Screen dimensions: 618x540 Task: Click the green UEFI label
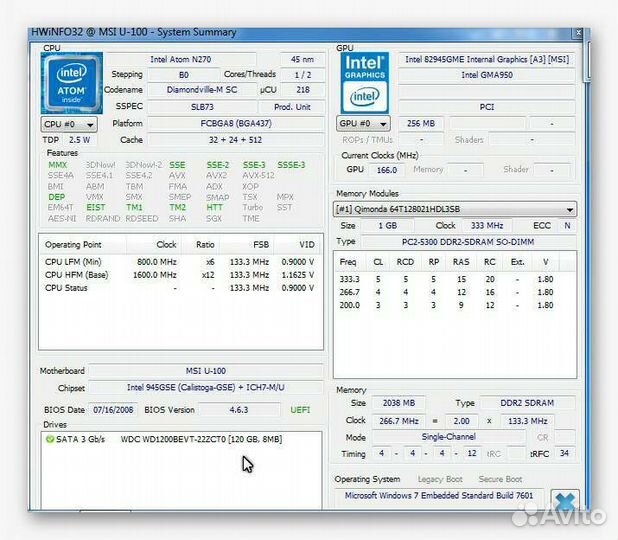(x=300, y=410)
